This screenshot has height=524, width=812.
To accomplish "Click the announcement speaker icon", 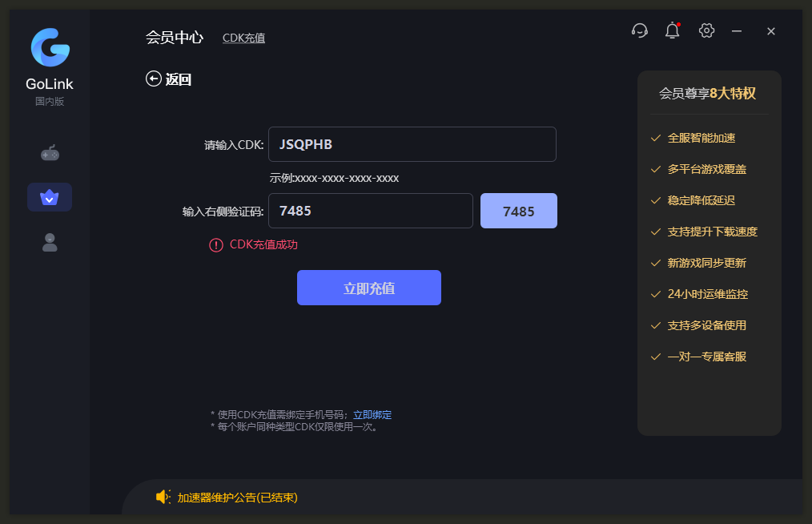I will pos(163,497).
